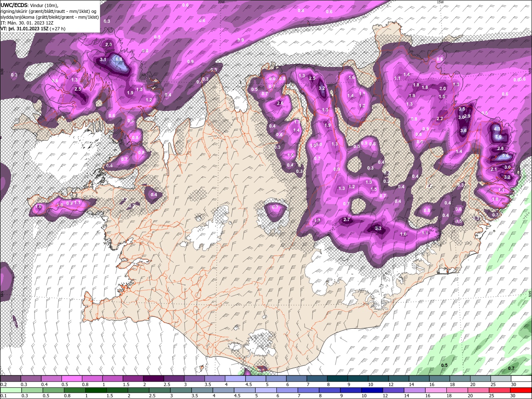This screenshot has width=532, height=399.
Task: Select the bottom-row blue swatch starting at 8
Action: pos(330,390)
